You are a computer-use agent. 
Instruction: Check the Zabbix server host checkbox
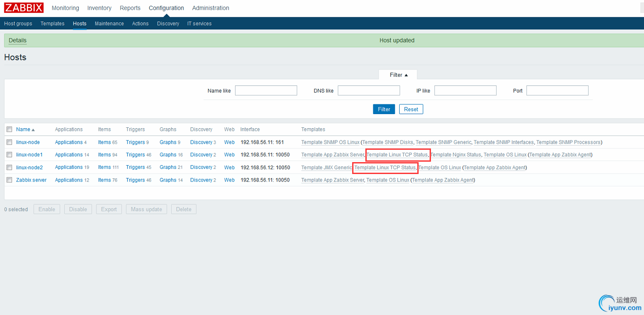pos(9,180)
